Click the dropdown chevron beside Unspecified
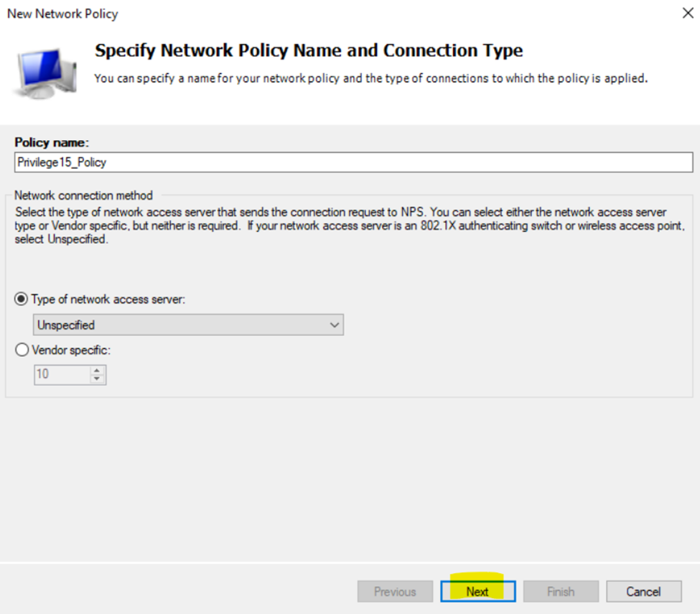Image resolution: width=700 pixels, height=614 pixels. (x=335, y=325)
